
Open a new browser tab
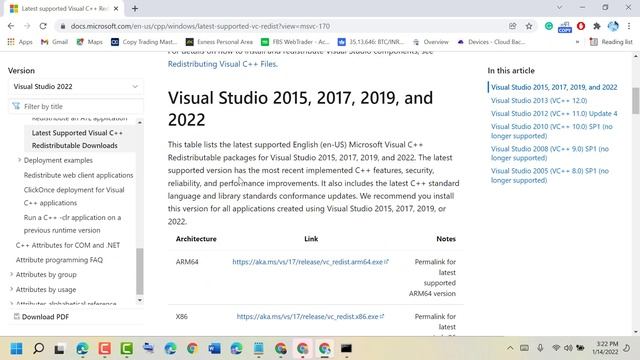(x=135, y=8)
